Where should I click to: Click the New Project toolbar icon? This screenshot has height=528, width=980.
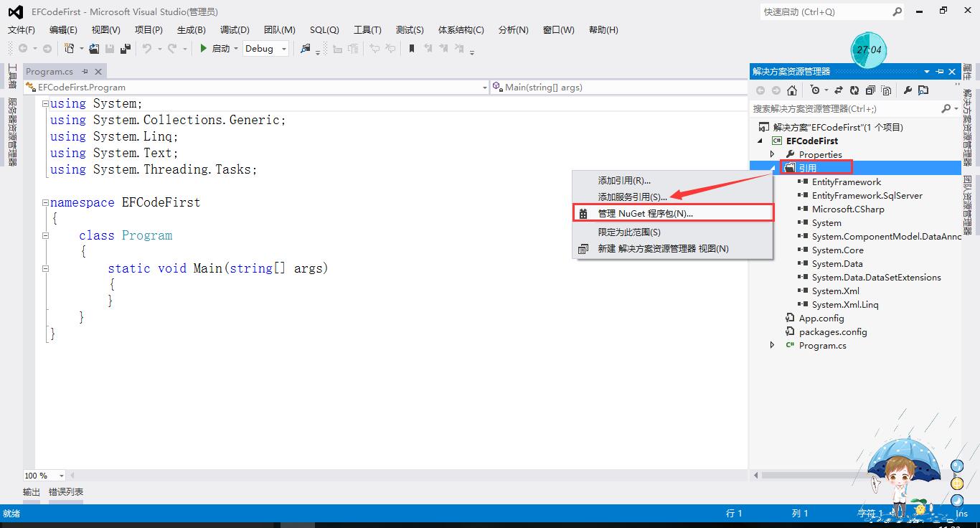coord(69,48)
